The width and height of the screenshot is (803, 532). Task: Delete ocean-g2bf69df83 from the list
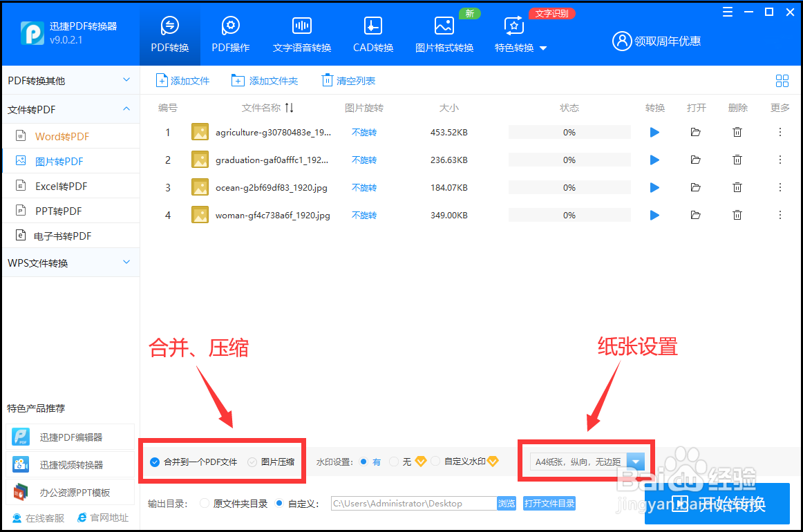pos(737,187)
